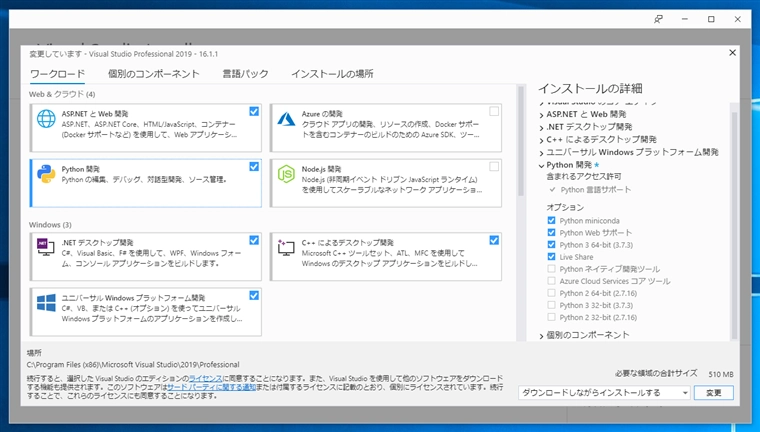This screenshot has height=432, width=760.
Task: Open the ライセンス link
Action: click(206, 378)
